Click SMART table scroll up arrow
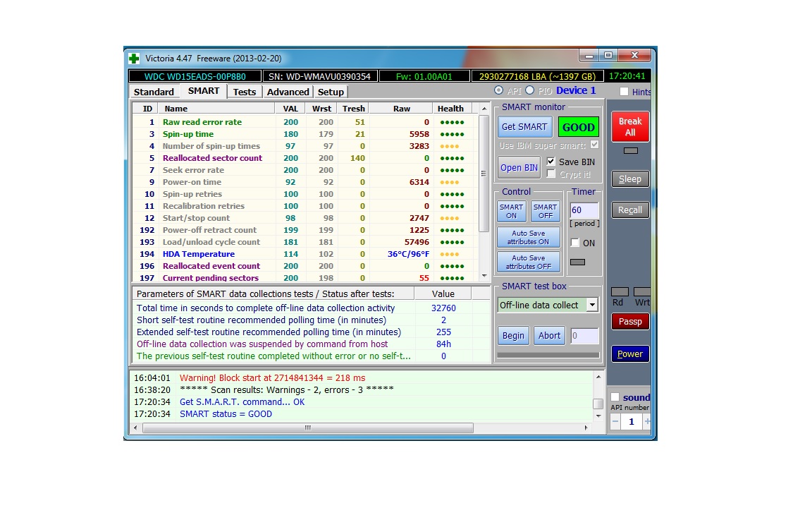Viewport: 812px width, 508px height. click(484, 109)
